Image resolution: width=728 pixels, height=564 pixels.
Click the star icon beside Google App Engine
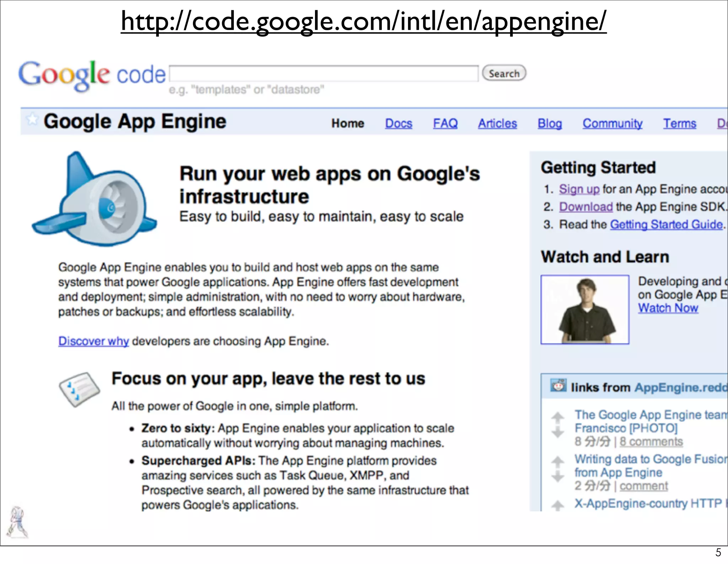[32, 119]
